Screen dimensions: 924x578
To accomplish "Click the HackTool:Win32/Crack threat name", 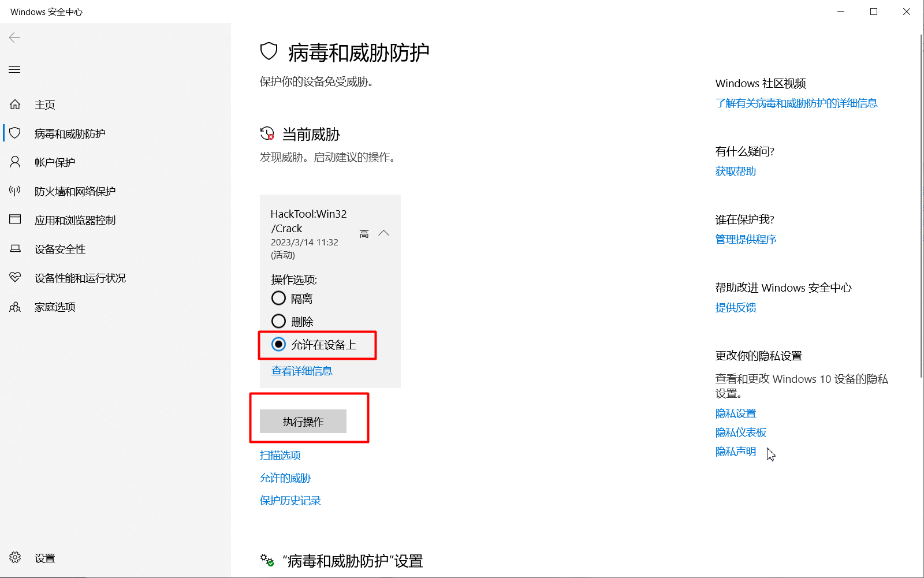I will click(x=309, y=221).
